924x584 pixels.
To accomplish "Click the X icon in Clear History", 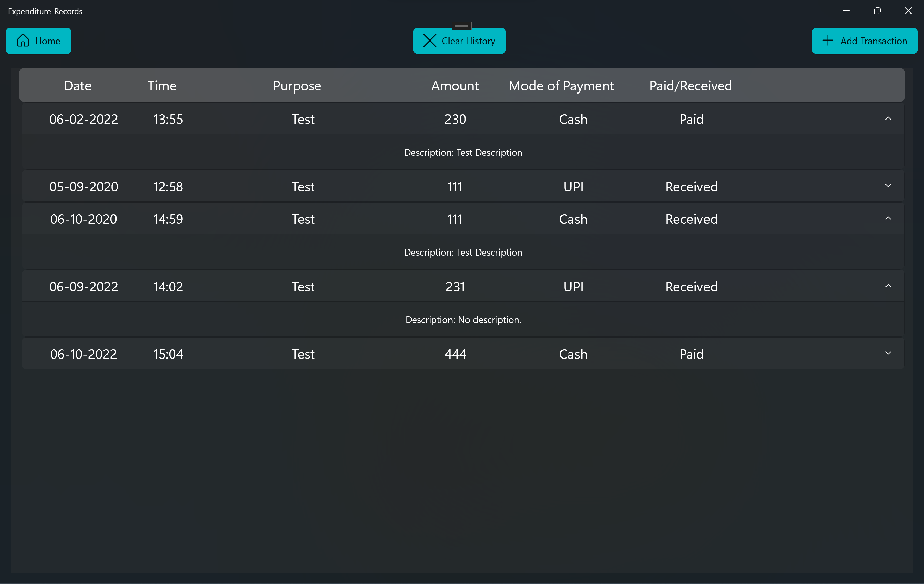I will pyautogui.click(x=429, y=41).
